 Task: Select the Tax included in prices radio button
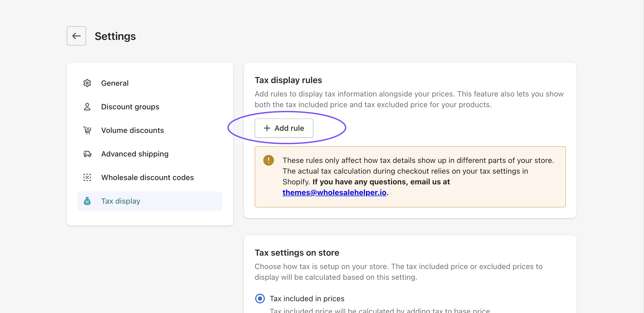click(x=259, y=298)
